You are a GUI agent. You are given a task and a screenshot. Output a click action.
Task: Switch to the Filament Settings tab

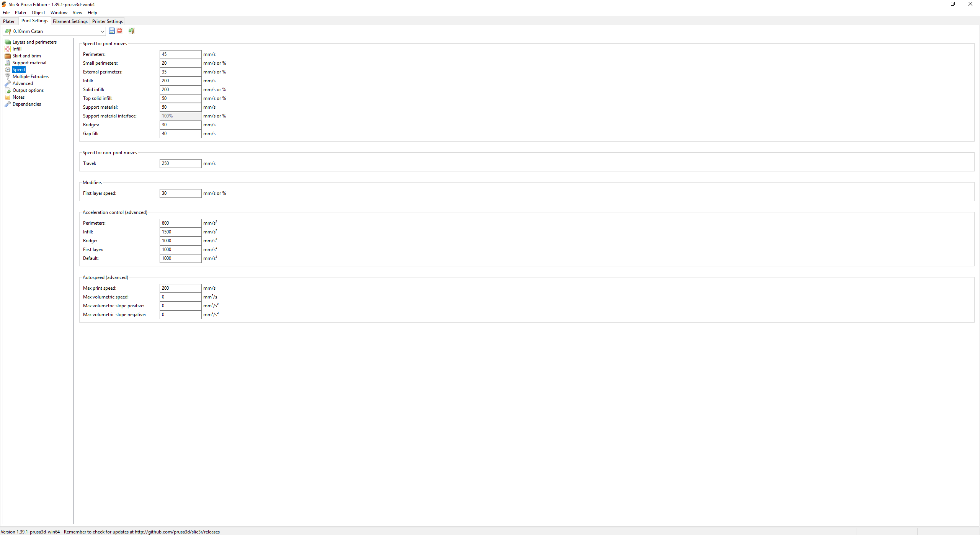point(70,21)
